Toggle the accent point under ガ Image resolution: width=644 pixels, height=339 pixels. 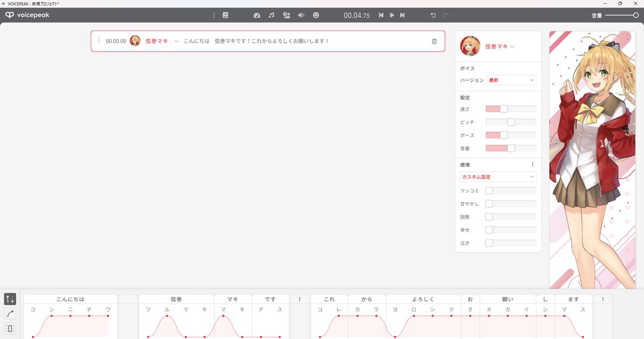508,316
